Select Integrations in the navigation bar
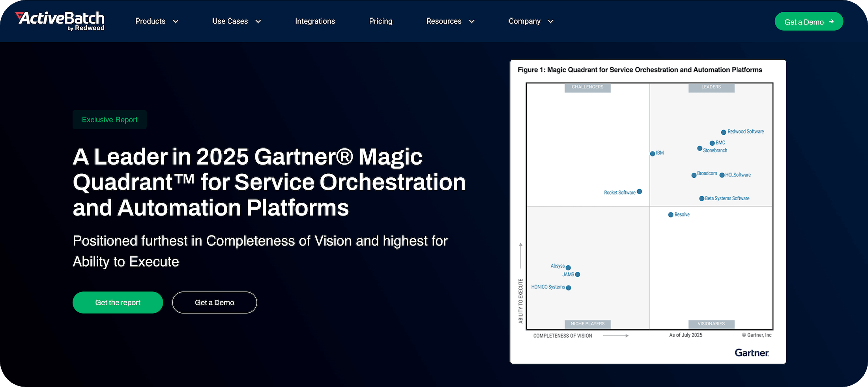Image resolution: width=868 pixels, height=387 pixels. pos(314,21)
